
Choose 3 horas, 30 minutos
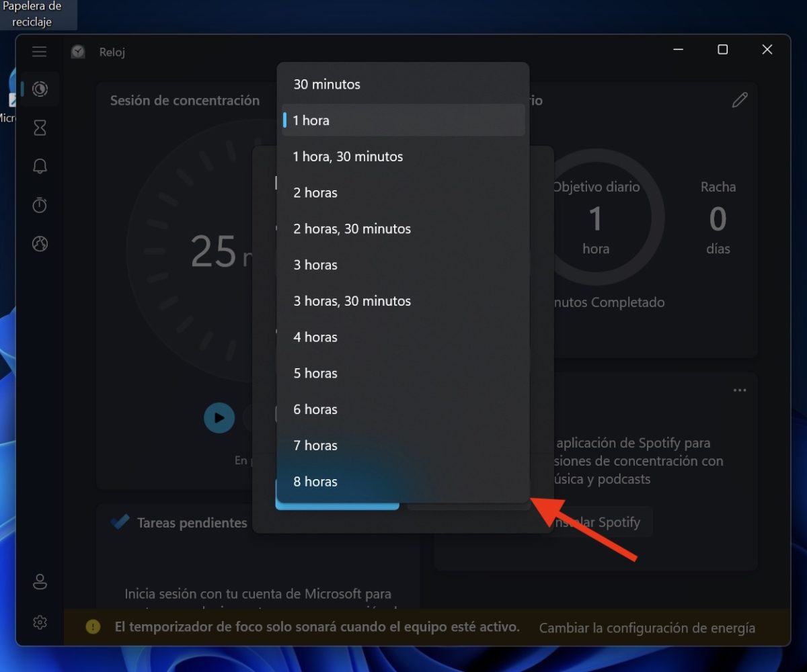pos(403,301)
